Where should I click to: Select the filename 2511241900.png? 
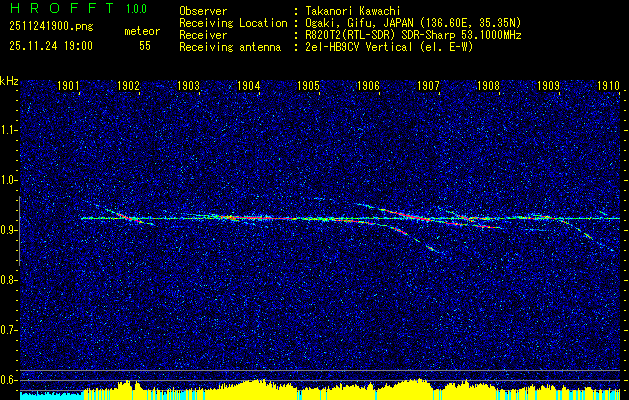click(x=51, y=27)
